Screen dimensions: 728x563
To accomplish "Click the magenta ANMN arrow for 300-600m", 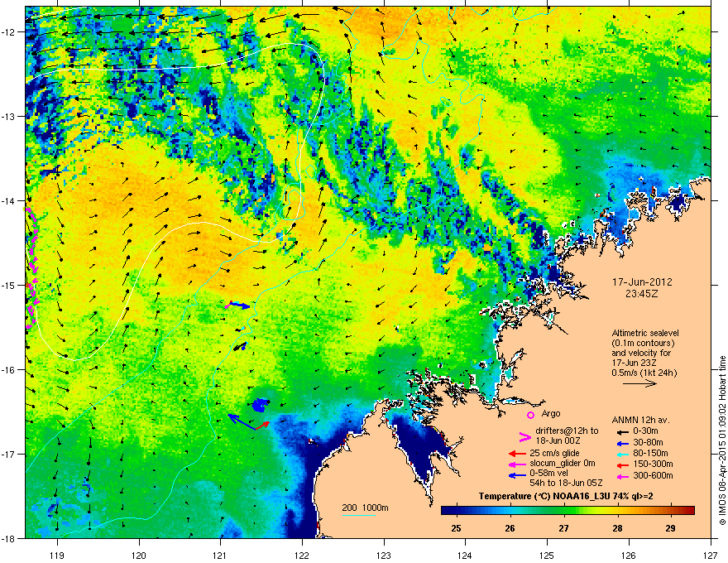I will [x=622, y=476].
